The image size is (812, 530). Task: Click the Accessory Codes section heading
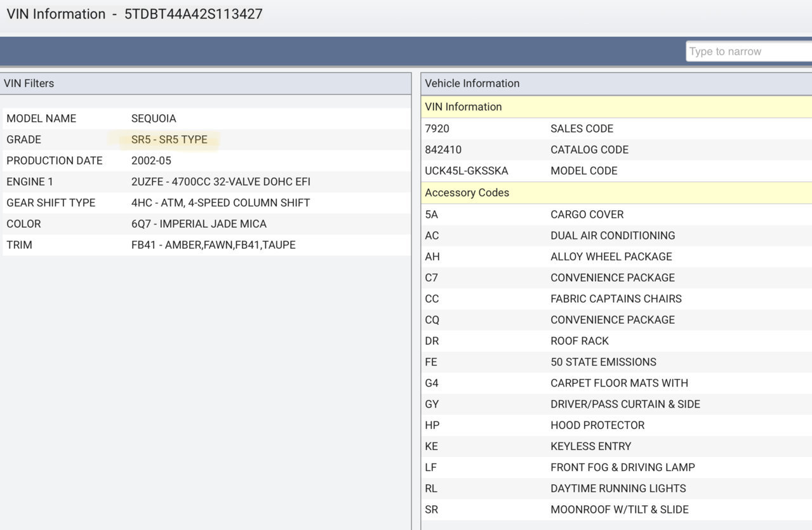616,192
